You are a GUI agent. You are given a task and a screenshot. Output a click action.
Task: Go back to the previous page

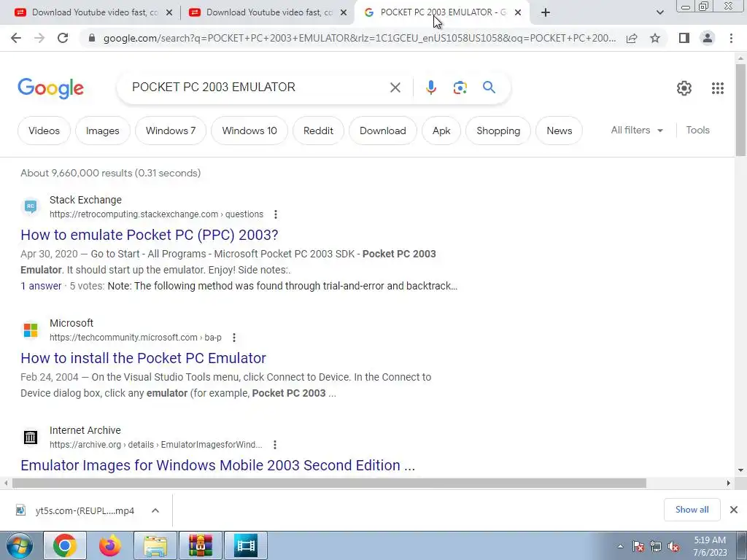[16, 38]
